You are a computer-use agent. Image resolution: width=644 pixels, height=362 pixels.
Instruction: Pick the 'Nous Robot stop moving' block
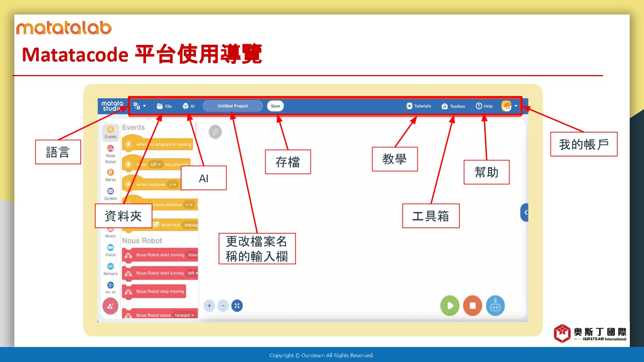click(x=154, y=291)
